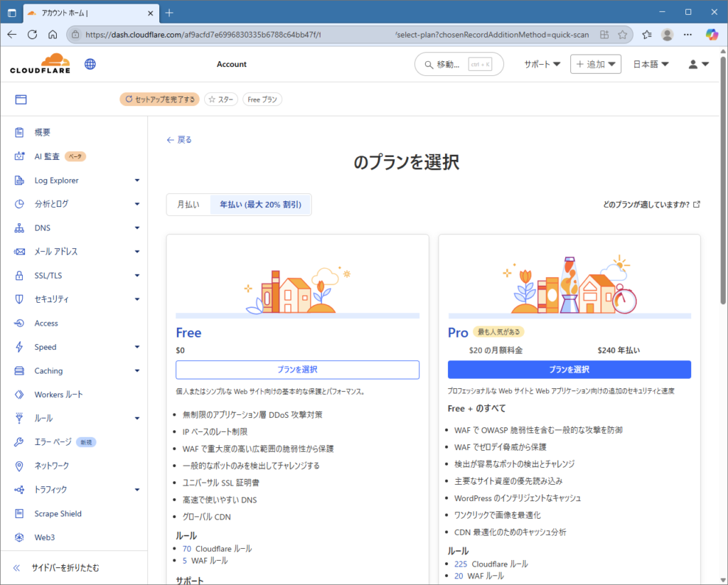Screen dimensions: 728x585
Task: Click the SSL/TLS padlock icon
Action: [x=19, y=275]
